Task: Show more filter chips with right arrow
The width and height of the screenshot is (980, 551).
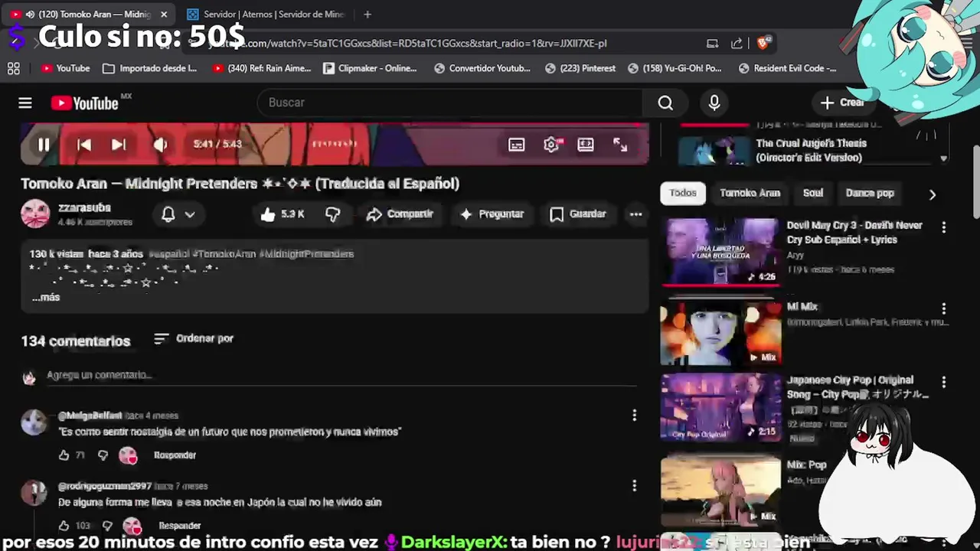Action: [x=932, y=194]
